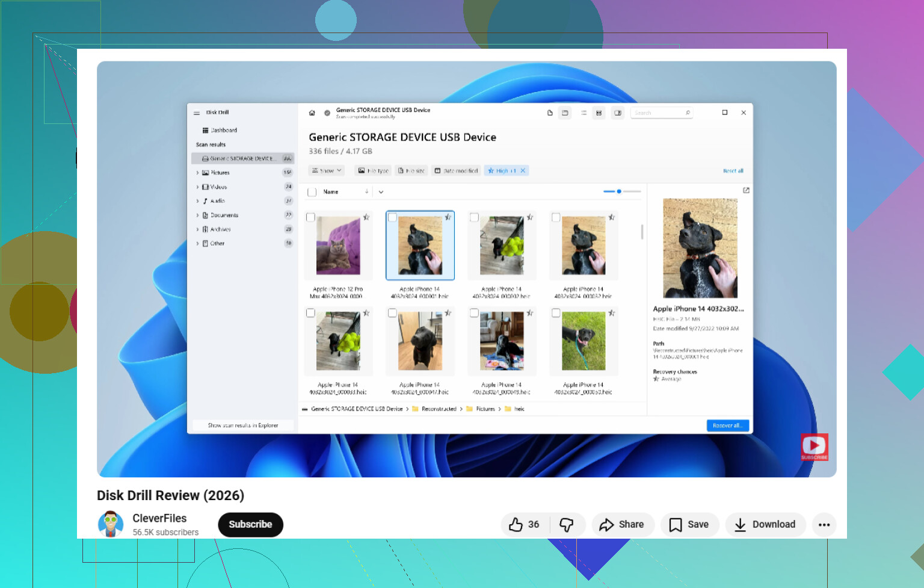Click the YouTube subscribe watermark icon
The width and height of the screenshot is (924, 588).
[x=815, y=447]
